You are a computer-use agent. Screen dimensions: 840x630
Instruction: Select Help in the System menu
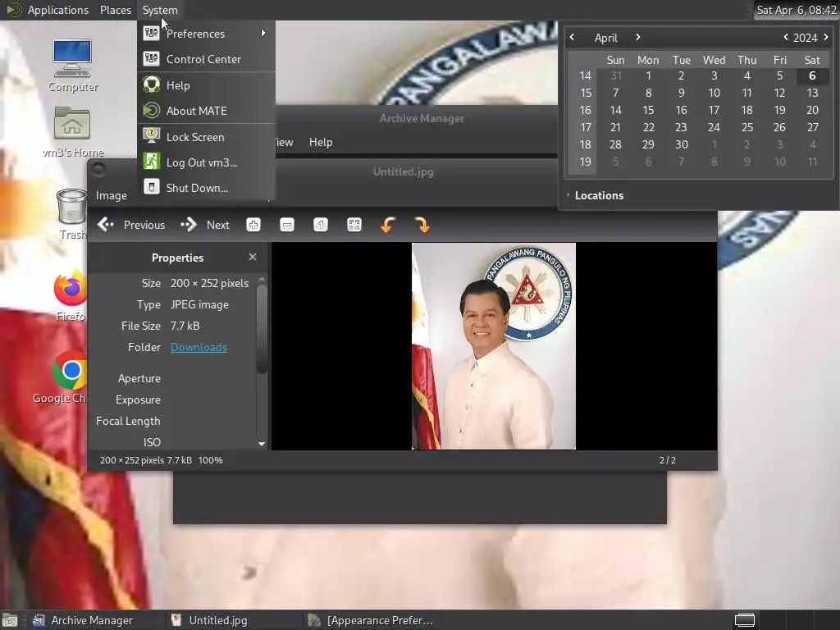point(206,85)
